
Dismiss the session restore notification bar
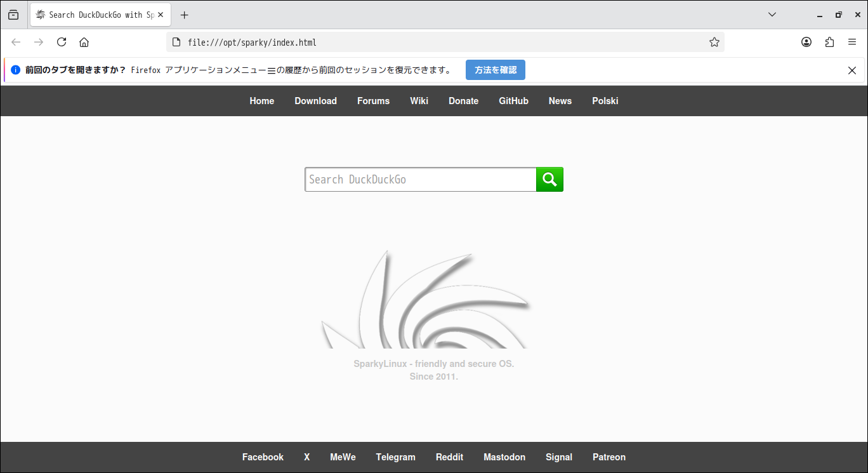click(x=852, y=70)
